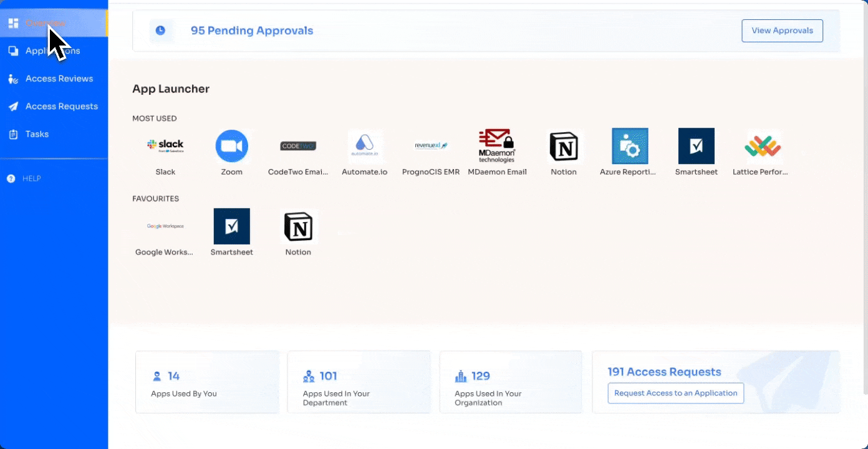The height and width of the screenshot is (449, 868).
Task: Click the organization apps building icon
Action: click(x=461, y=376)
